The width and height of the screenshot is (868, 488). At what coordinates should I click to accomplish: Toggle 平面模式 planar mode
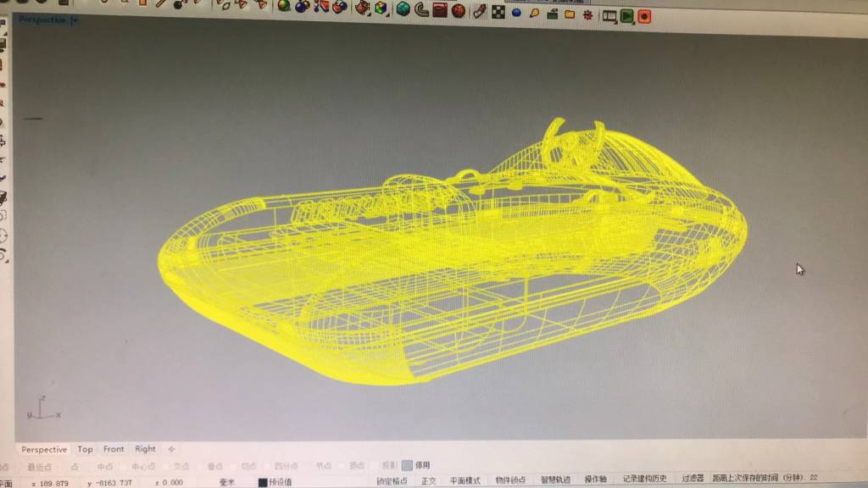pyautogui.click(x=465, y=480)
